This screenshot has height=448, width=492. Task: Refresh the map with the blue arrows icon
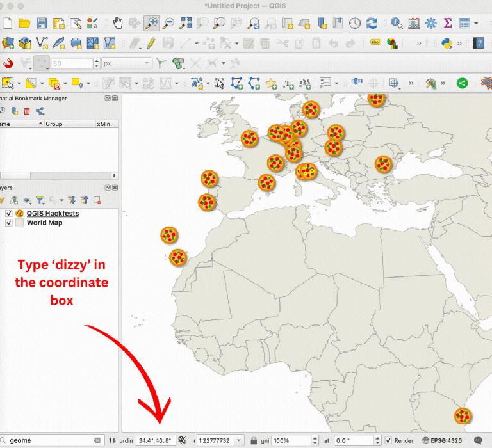[372, 23]
